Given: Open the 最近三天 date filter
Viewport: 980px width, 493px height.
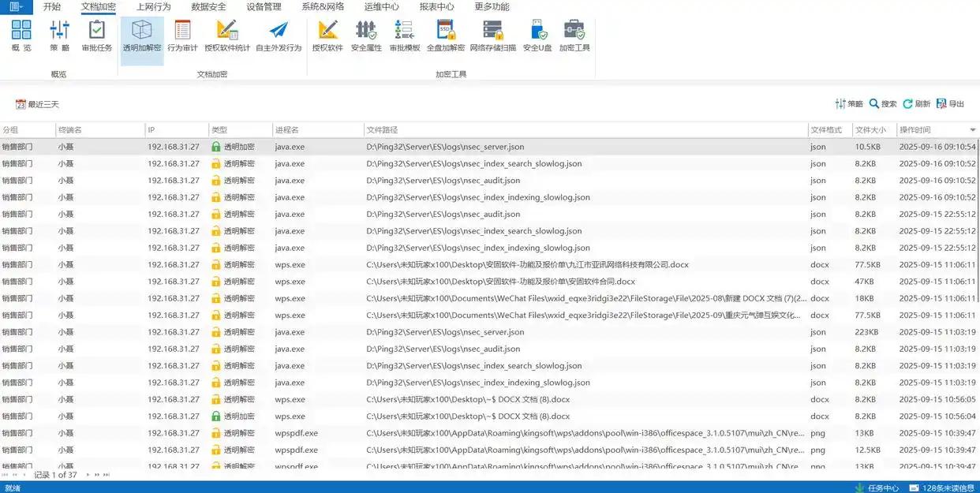Looking at the screenshot, I should click(x=37, y=104).
